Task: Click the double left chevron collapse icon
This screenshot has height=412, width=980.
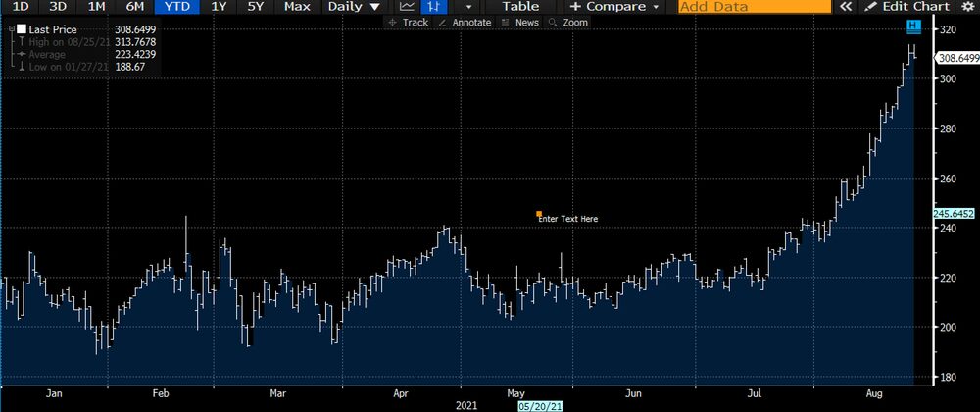Action: [x=846, y=7]
